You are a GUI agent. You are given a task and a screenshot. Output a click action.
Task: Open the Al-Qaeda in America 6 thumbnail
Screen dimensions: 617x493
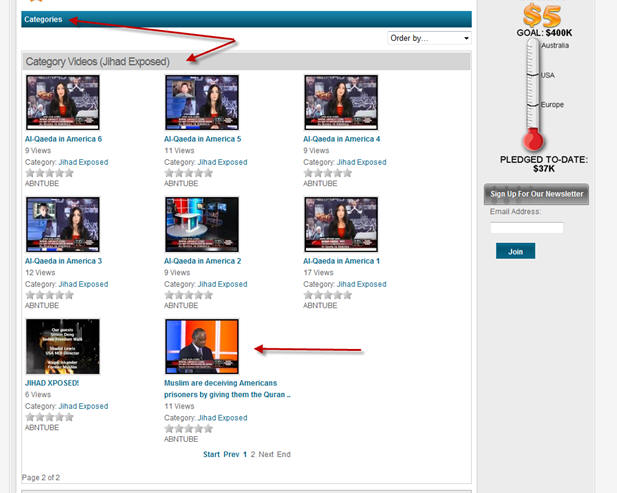coord(63,103)
